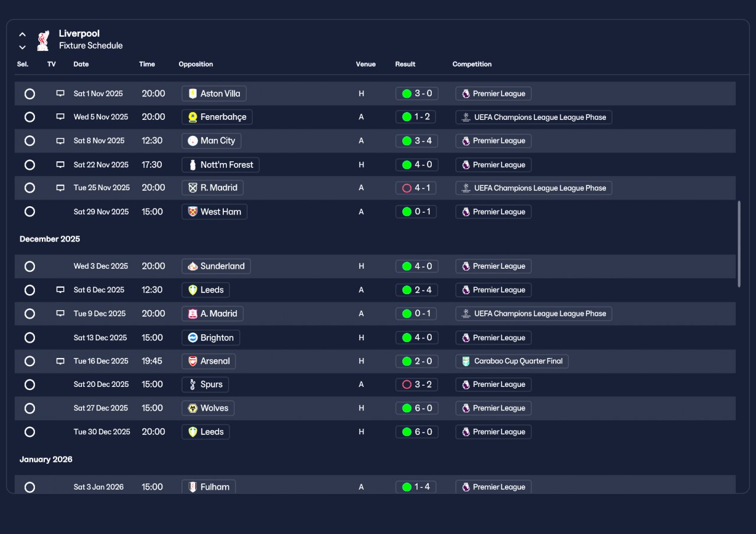Click the TV icon for Arsenal match
Image resolution: width=756 pixels, height=534 pixels.
(60, 361)
